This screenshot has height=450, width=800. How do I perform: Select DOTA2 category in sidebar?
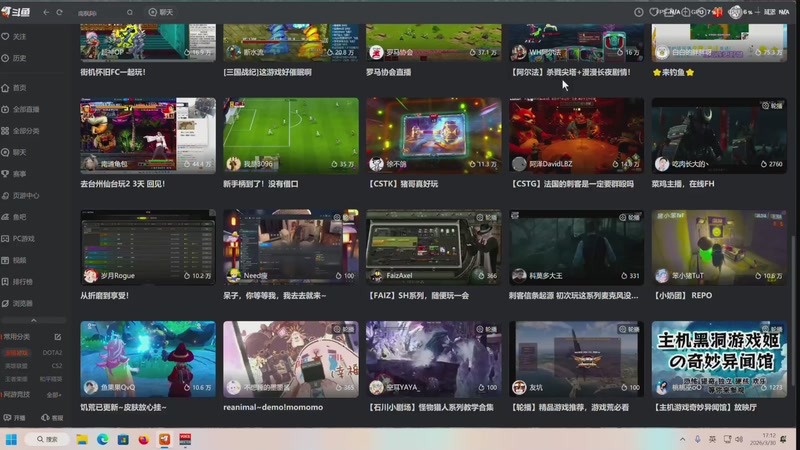[52, 353]
